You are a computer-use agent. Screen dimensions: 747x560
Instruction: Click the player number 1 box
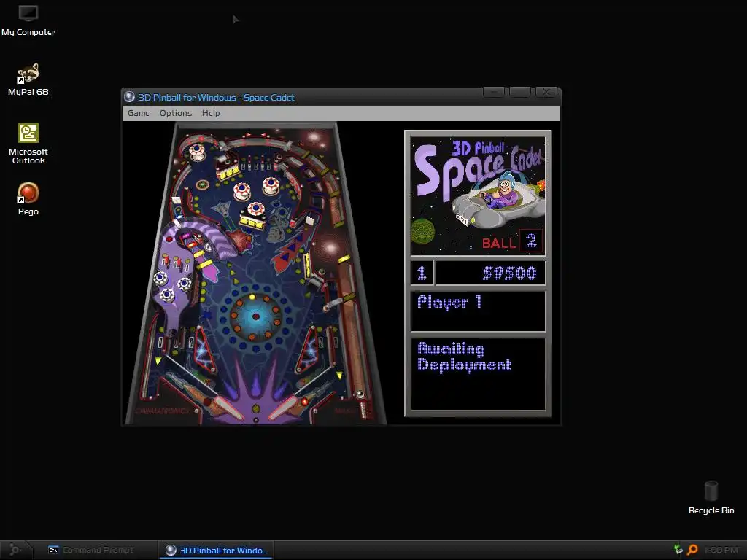coord(422,273)
